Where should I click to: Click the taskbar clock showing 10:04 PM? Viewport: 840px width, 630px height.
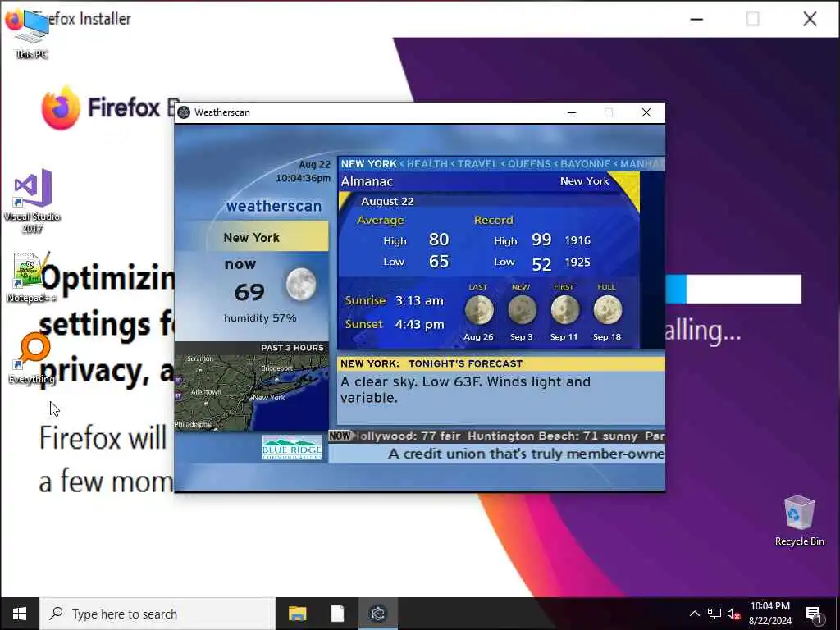tap(769, 614)
